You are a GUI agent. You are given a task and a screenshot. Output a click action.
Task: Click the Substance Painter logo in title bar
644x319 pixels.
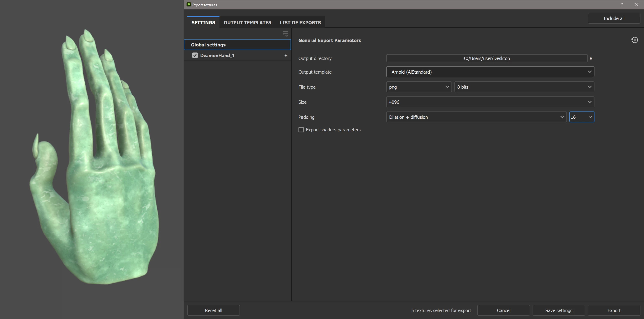[189, 5]
